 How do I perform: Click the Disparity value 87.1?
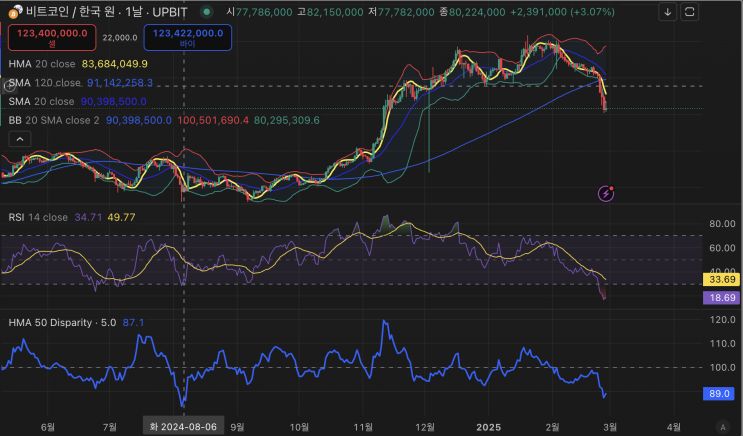(133, 322)
